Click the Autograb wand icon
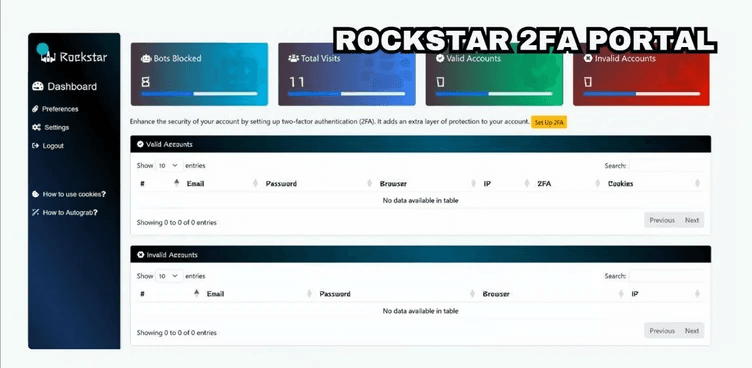 coord(35,213)
